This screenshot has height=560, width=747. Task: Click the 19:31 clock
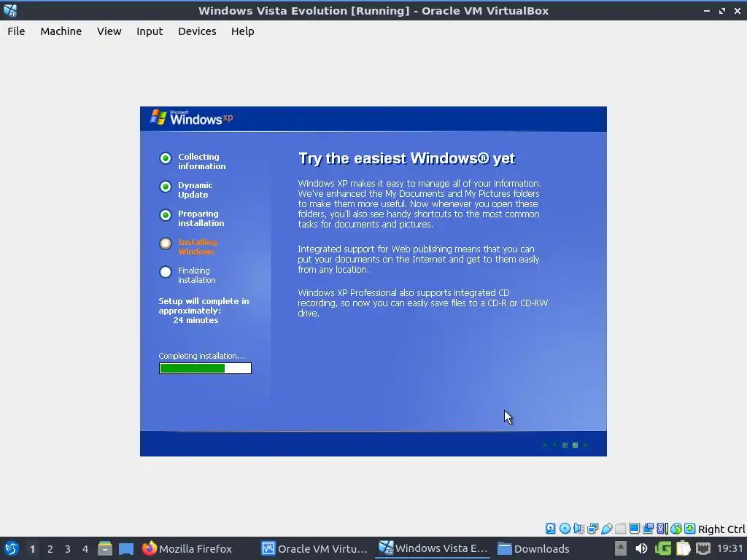tap(729, 548)
